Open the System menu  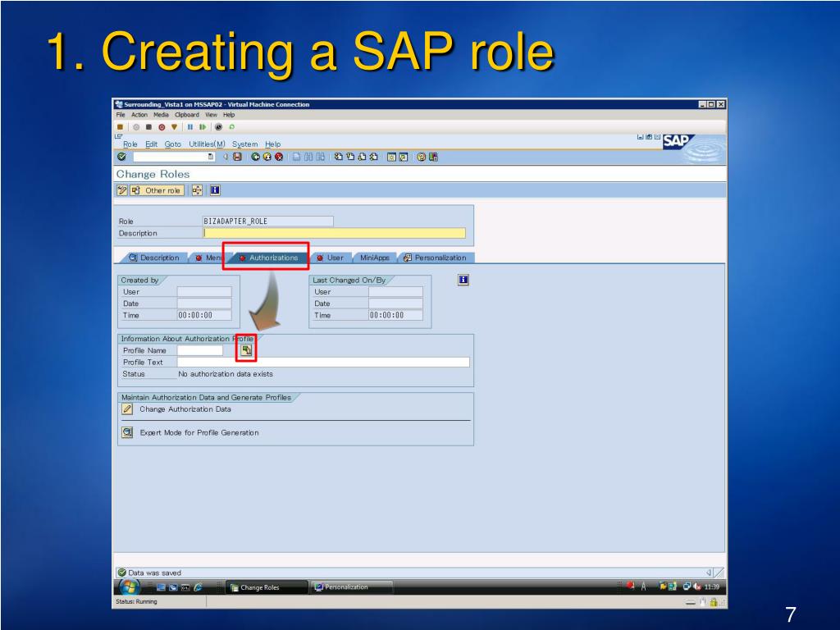click(x=244, y=144)
